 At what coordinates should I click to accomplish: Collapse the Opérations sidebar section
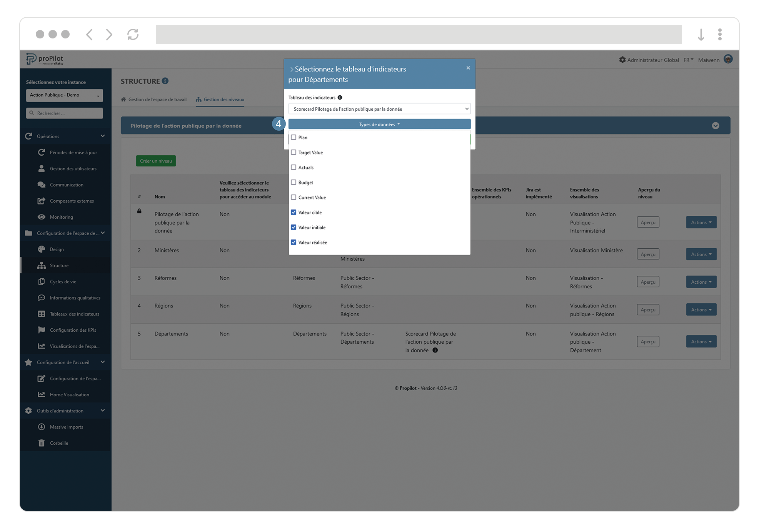(102, 136)
